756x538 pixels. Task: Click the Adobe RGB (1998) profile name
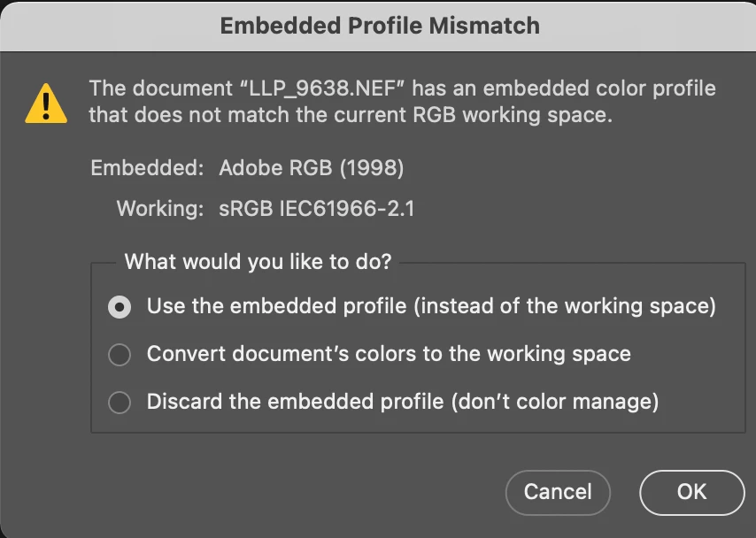coord(311,167)
